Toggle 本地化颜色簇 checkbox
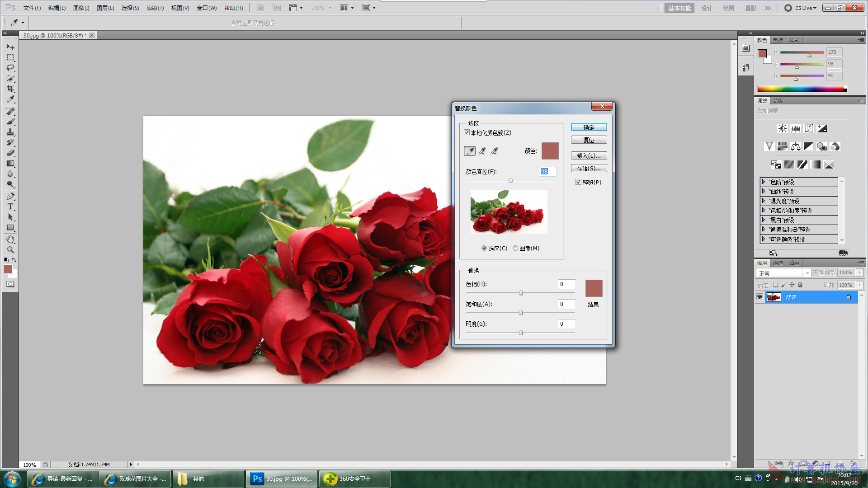 tap(467, 132)
